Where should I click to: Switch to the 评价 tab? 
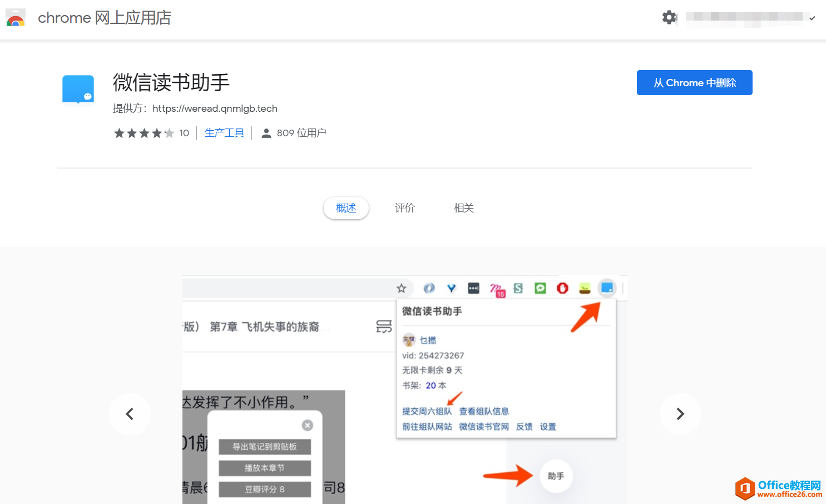[x=405, y=208]
